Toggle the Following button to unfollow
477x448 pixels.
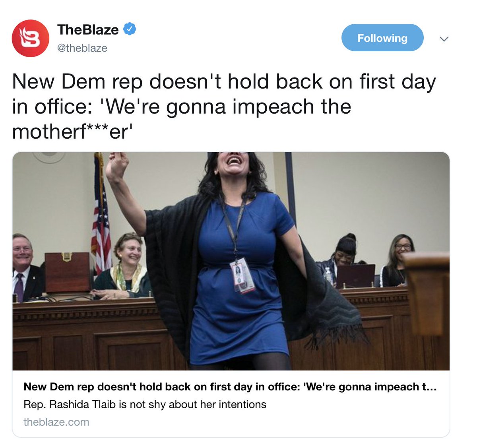[382, 38]
